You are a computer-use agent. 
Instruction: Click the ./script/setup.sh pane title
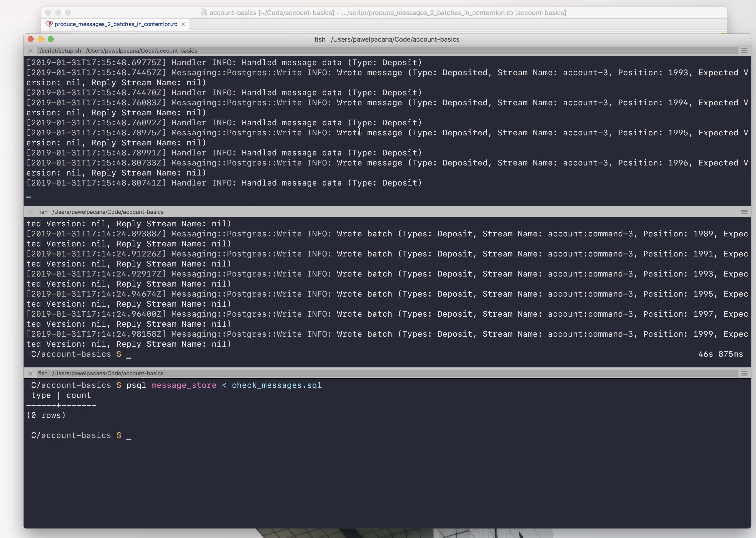(118, 51)
